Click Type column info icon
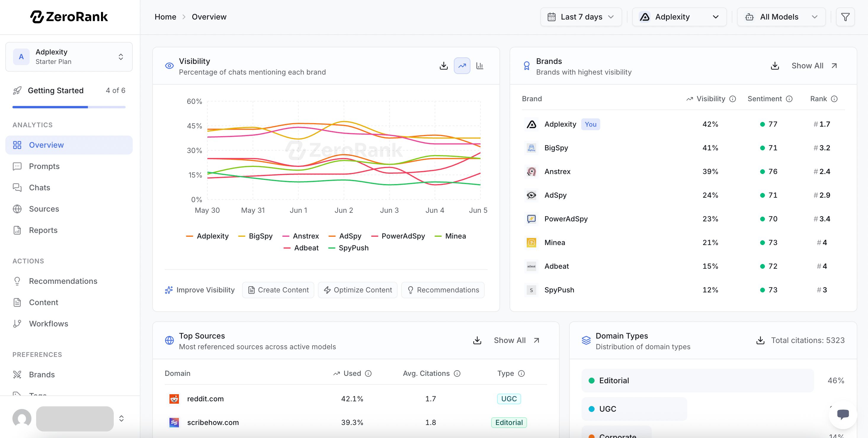Screen dimensions: 868x438 [x=521, y=374]
